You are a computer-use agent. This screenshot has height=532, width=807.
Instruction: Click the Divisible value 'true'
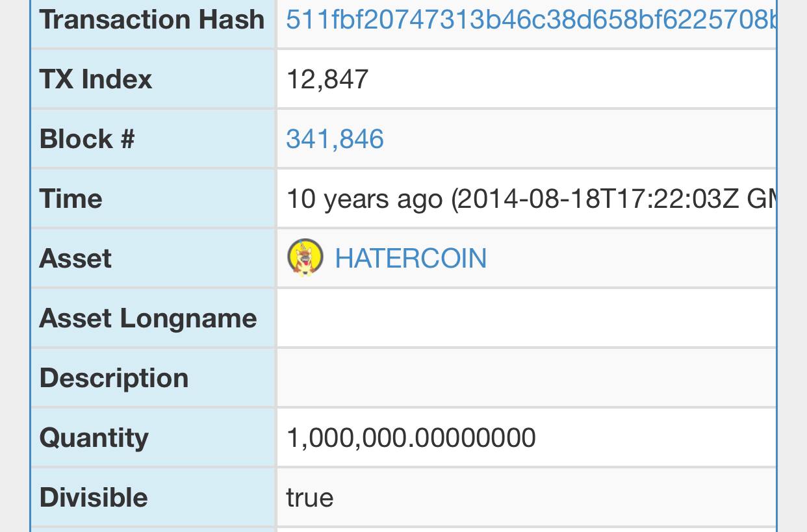point(310,498)
